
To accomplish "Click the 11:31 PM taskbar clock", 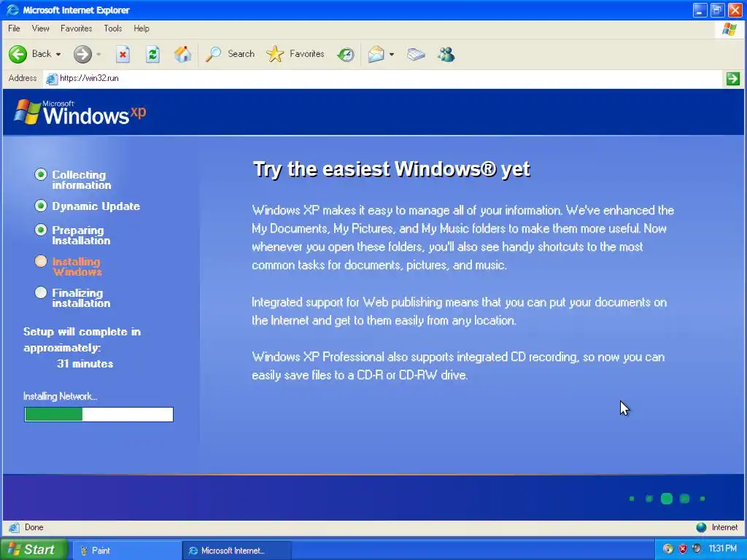I will click(723, 549).
